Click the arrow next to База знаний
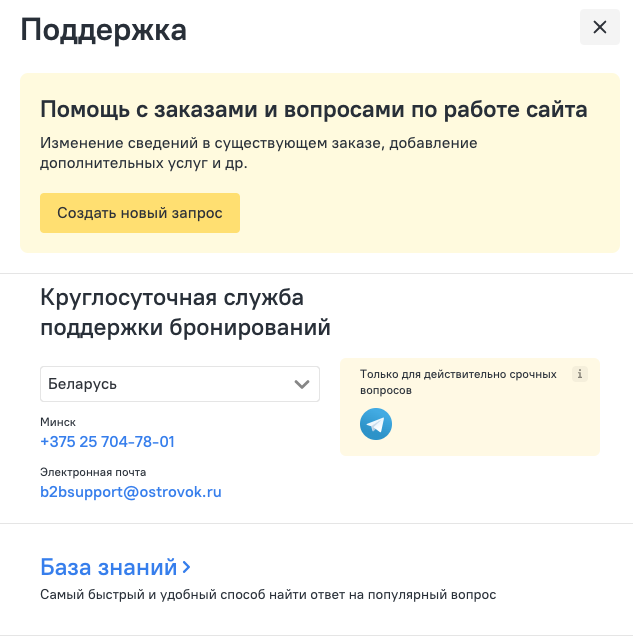The image size is (633, 641). [186, 567]
